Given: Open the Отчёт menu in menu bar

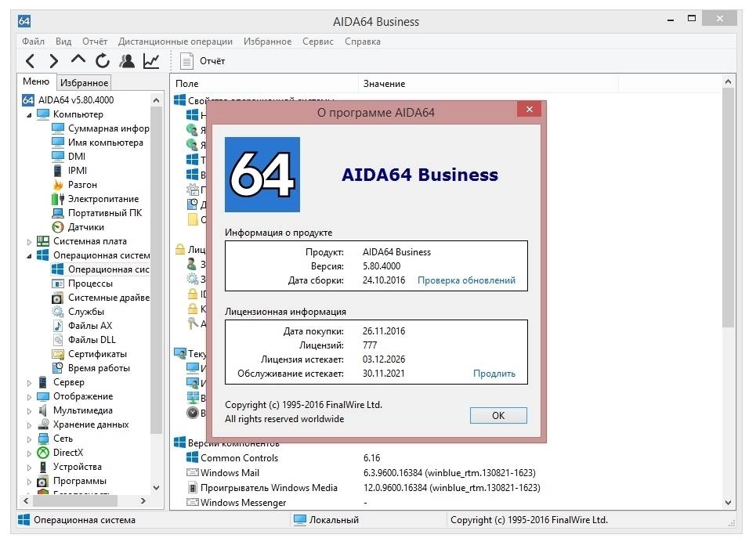Looking at the screenshot, I should pyautogui.click(x=95, y=42).
